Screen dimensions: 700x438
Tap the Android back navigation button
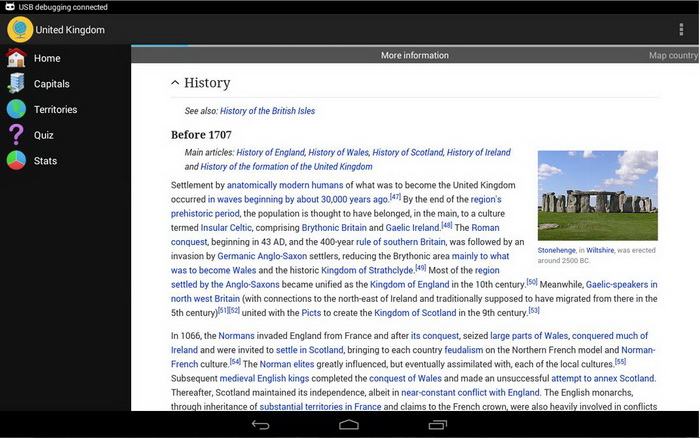click(x=261, y=425)
